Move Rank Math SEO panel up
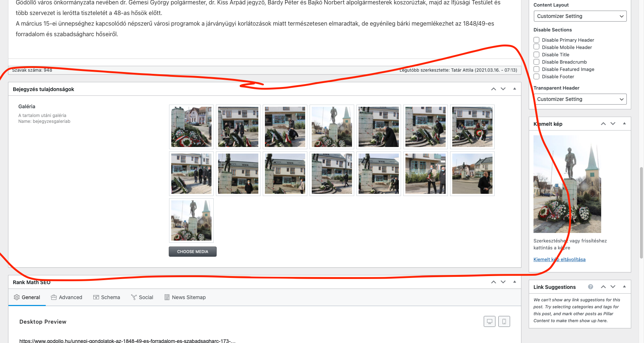Viewport: 644px width, 343px height. (493, 282)
